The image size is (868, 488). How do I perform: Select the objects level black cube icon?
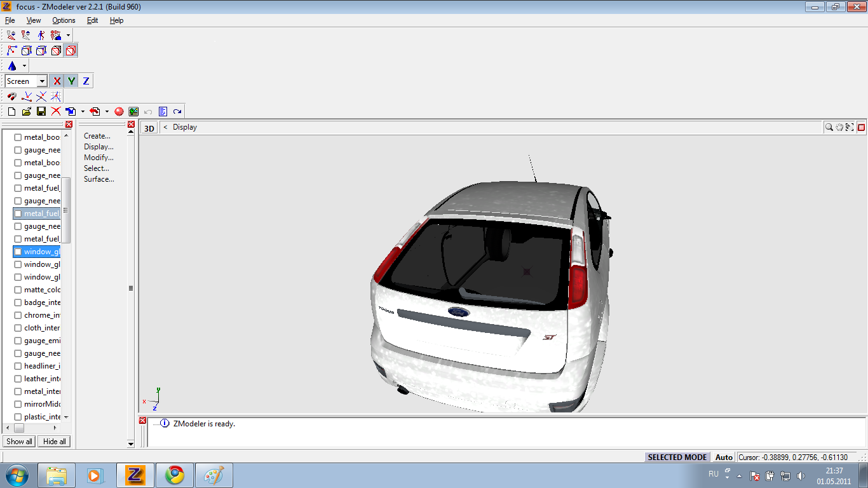[55, 50]
